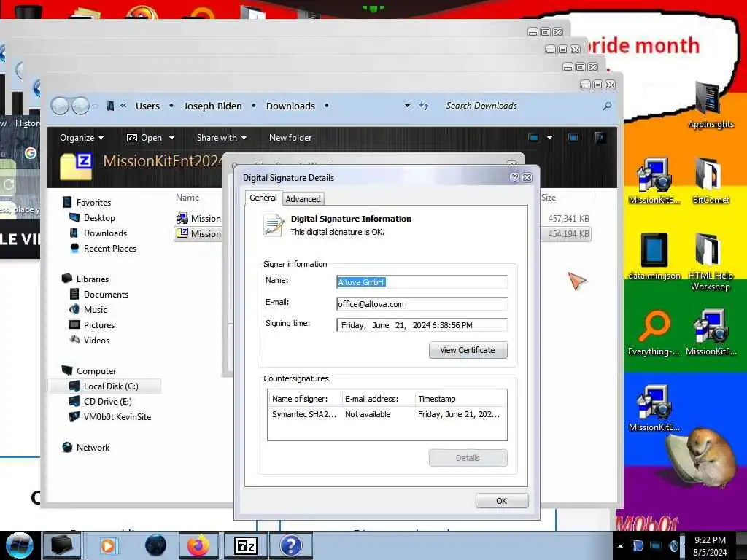747x560 pixels.
Task: Click the Users breadcrumb
Action: 147,106
